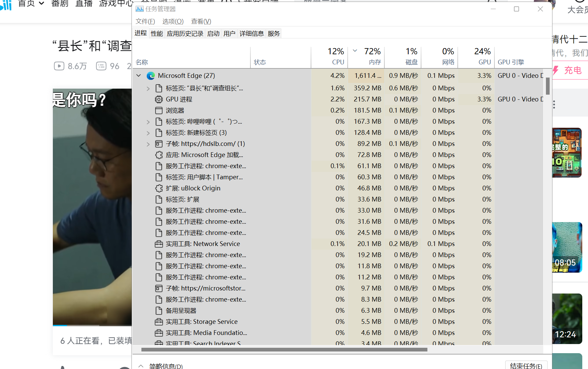Open the 12:24 recommended video thumbnail
Image resolution: width=588 pixels, height=369 pixels.
(567, 319)
